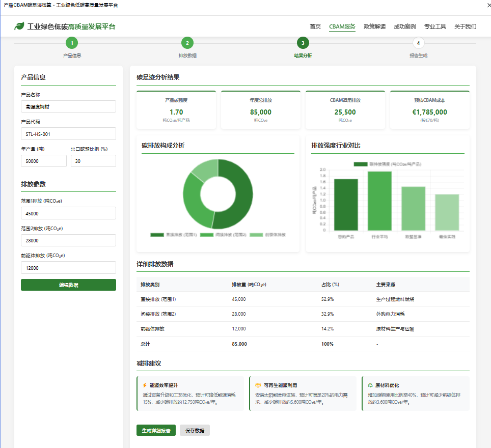This screenshot has width=491, height=448.
Task: Toggle 碳排放强度 legend in bar chart
Action: click(x=388, y=164)
